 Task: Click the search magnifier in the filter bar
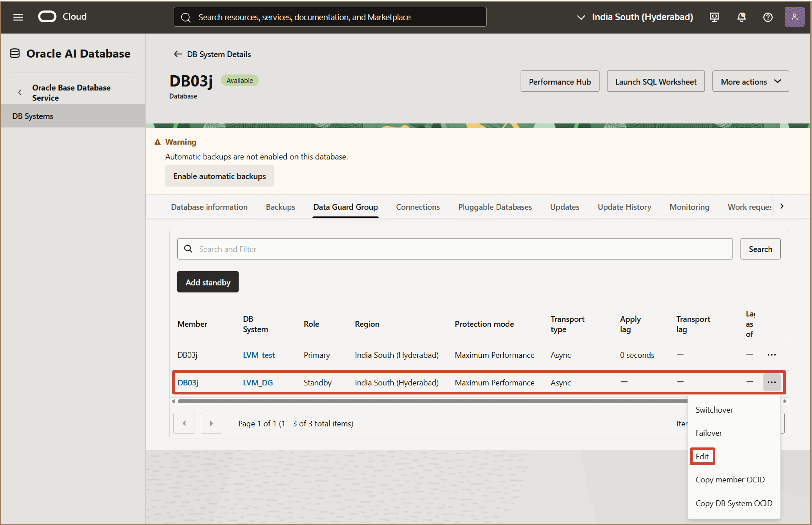[x=188, y=249]
